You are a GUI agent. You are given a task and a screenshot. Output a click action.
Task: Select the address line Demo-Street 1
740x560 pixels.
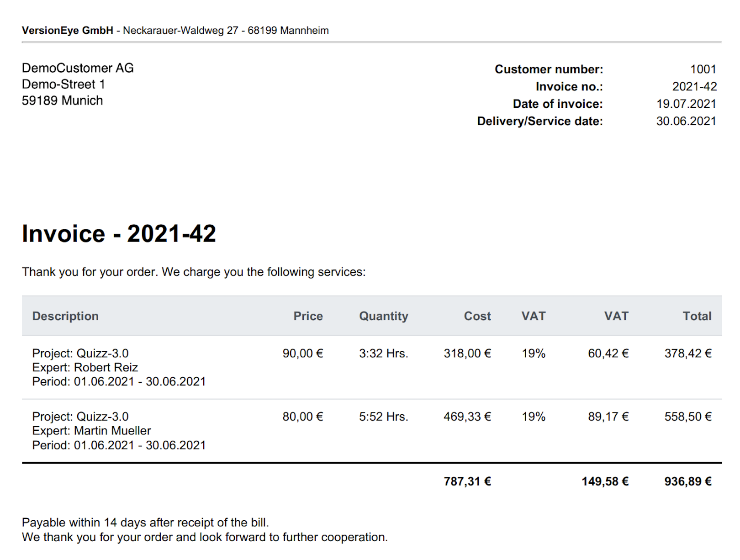pos(64,84)
